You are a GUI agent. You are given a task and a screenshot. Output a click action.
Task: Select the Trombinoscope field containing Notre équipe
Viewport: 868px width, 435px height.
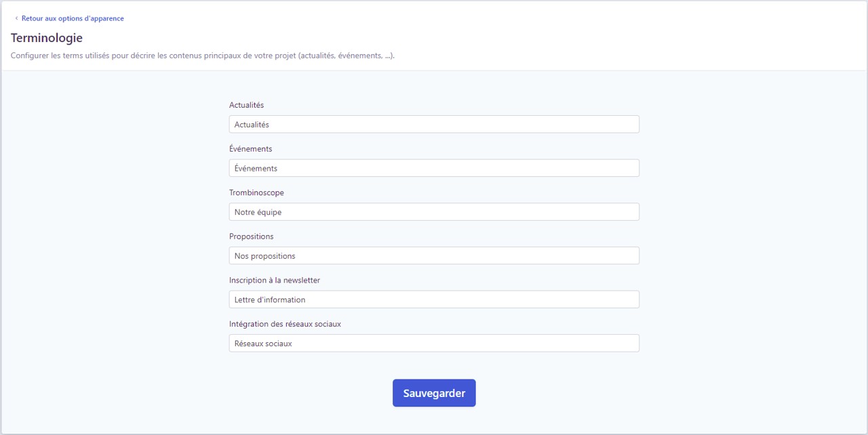click(x=434, y=212)
